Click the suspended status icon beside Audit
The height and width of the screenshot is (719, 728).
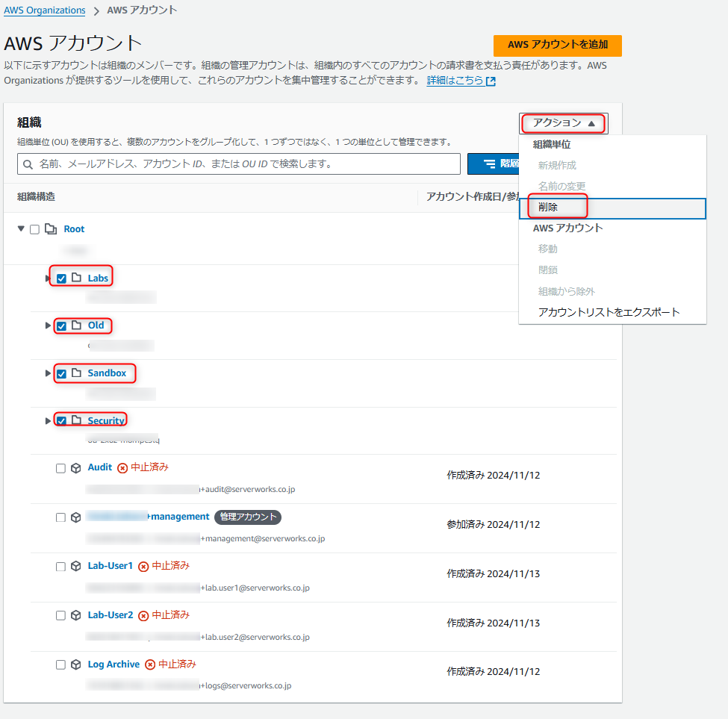122,468
